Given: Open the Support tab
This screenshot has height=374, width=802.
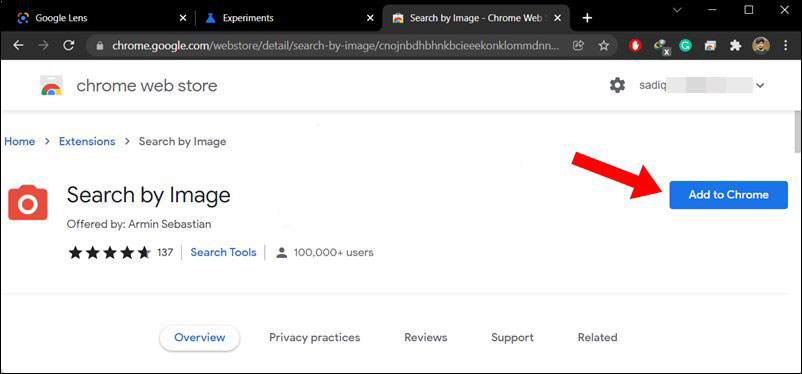Looking at the screenshot, I should coord(512,338).
